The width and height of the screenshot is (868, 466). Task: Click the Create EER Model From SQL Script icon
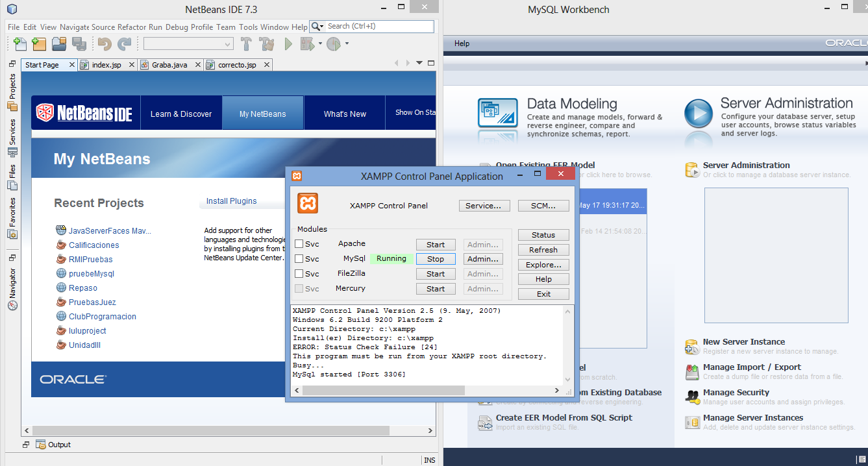pos(485,423)
